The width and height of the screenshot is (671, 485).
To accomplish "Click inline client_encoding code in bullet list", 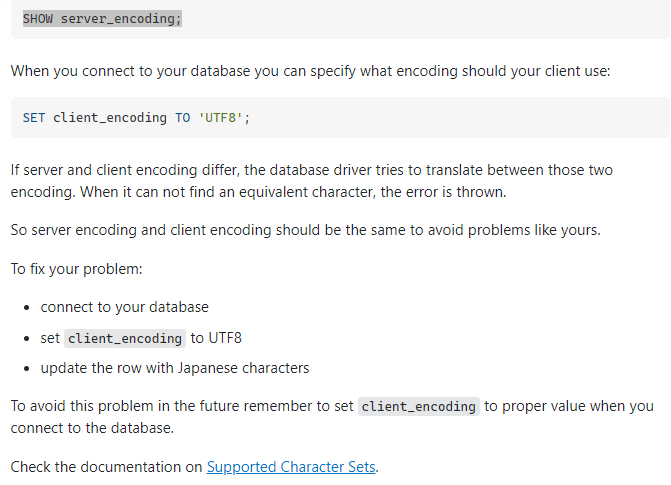I will coord(125,338).
